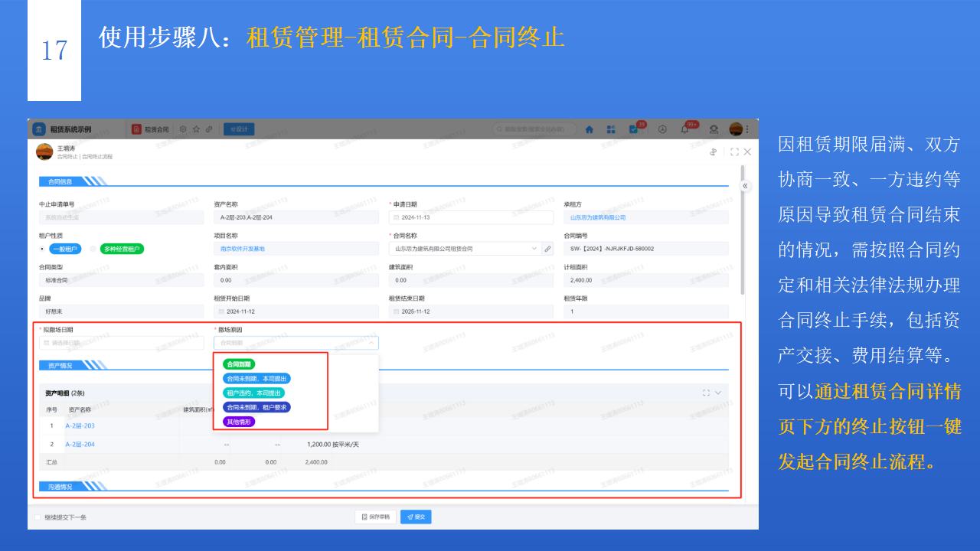Viewport: 980px width, 551px height.
Task: Click the paperclip attachment icon beside 合同名称
Action: click(549, 248)
